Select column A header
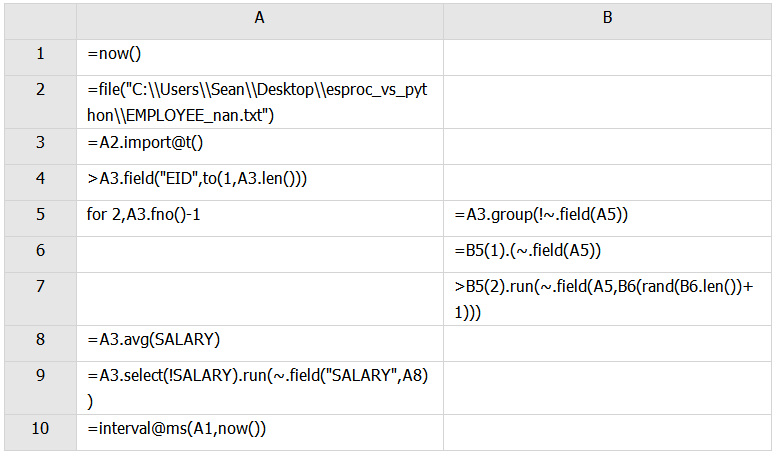This screenshot has width=774, height=454. [x=260, y=21]
